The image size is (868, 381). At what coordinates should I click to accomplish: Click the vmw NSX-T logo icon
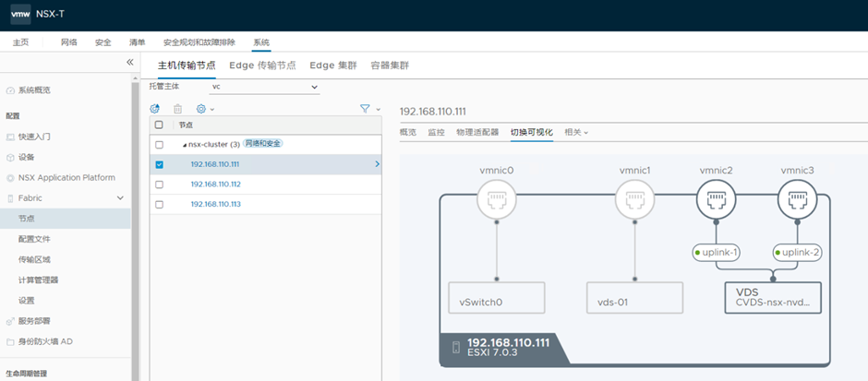tap(21, 15)
